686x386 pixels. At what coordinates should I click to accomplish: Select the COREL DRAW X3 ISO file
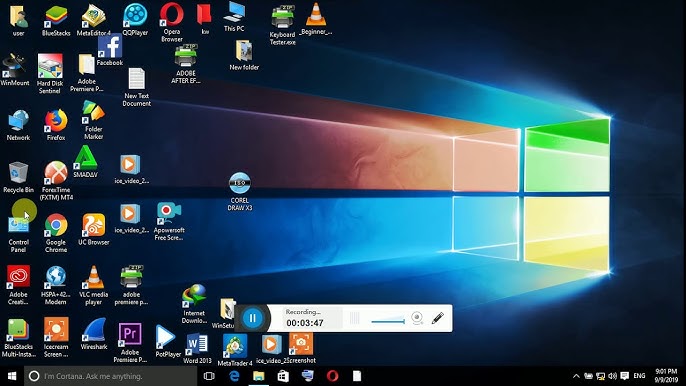[240, 192]
